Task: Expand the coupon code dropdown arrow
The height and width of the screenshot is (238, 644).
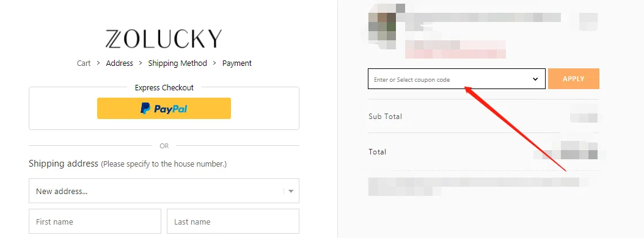Action: (x=535, y=79)
